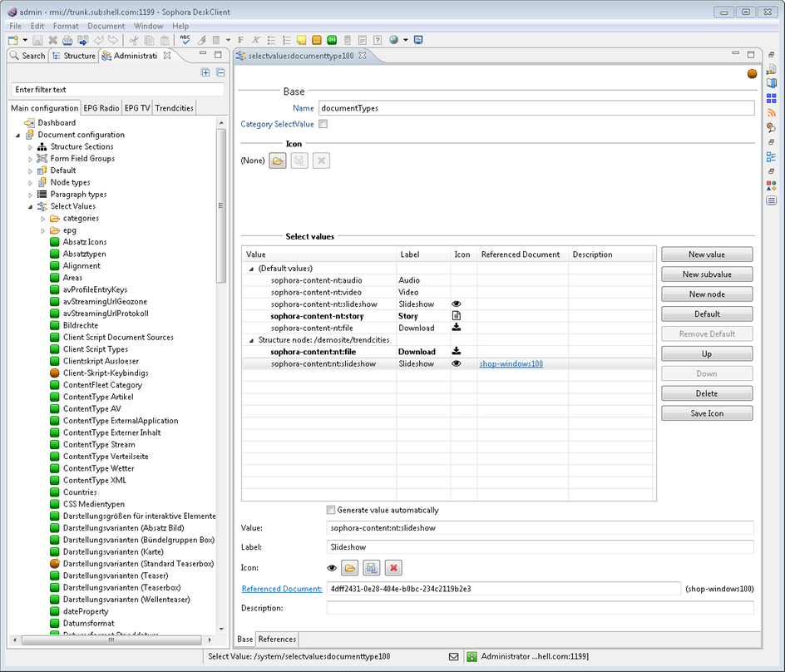This screenshot has height=672, width=785.
Task: Switch to the EPG Radio tab
Action: coord(101,108)
